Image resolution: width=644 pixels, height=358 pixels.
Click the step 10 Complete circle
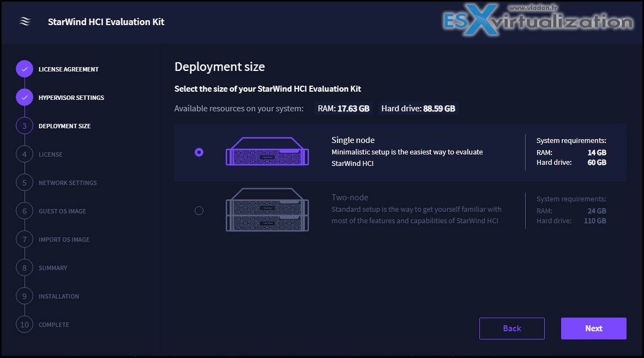(x=25, y=325)
